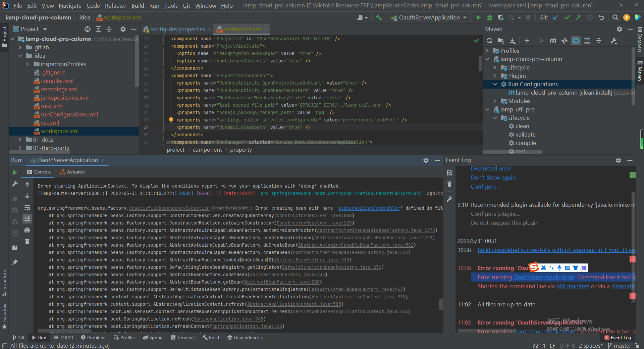Image resolution: width=644 pixels, height=349 pixels.
Task: Click the component breadcrumb below the editor
Action: (207, 150)
